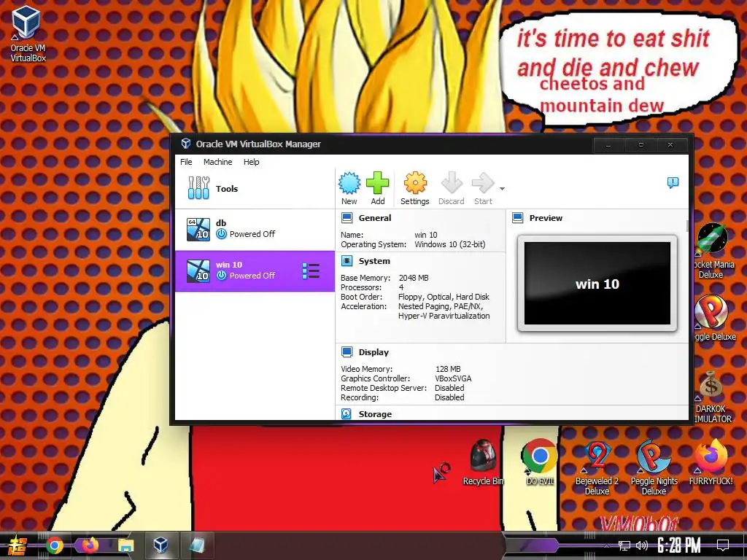Select the db virtual machine
The height and width of the screenshot is (560, 747).
tap(255, 229)
